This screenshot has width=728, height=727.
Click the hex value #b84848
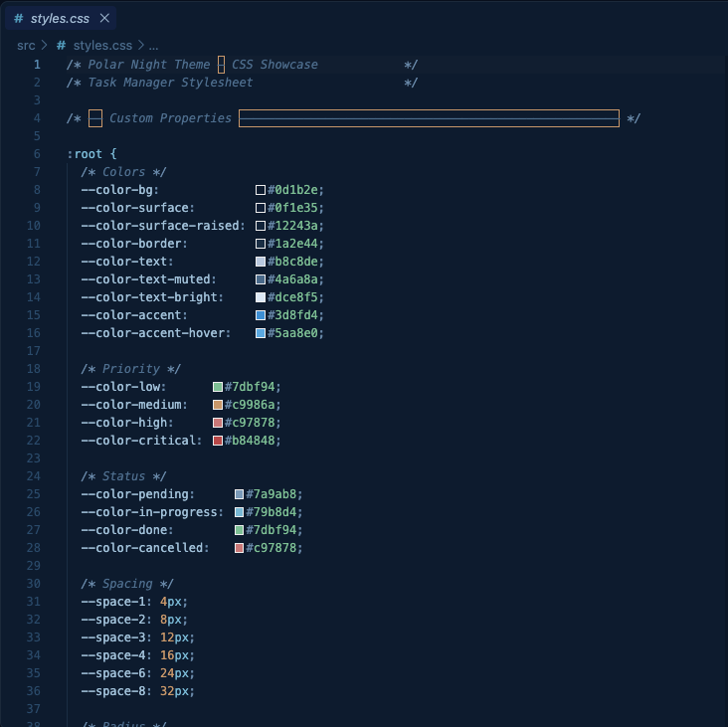click(x=250, y=441)
